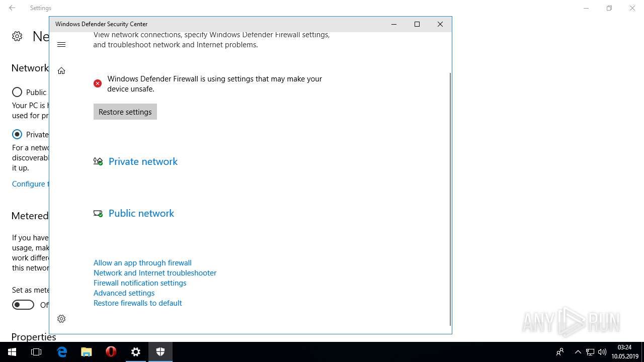Show hidden system tray icons
Screen dimensions: 644x362
click(x=578, y=352)
